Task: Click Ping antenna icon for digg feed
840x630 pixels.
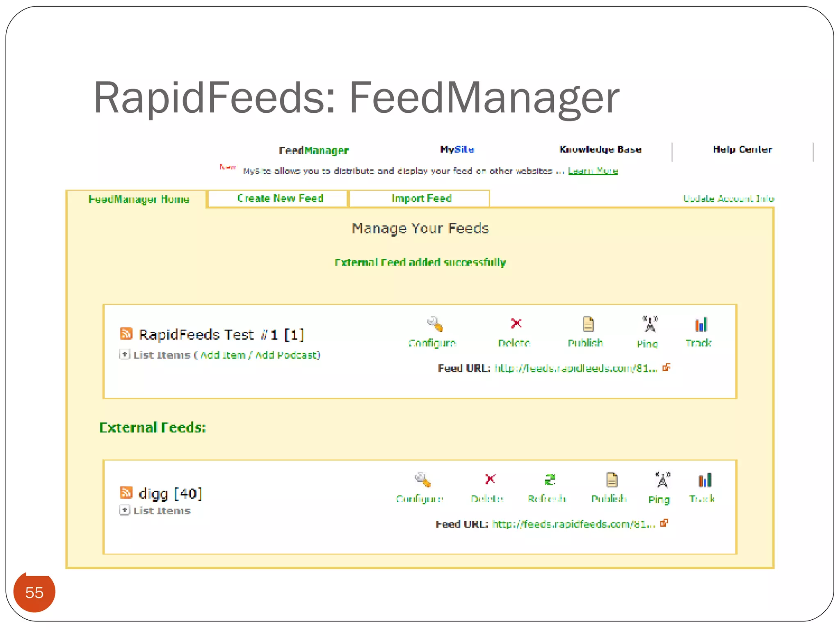Action: click(662, 479)
